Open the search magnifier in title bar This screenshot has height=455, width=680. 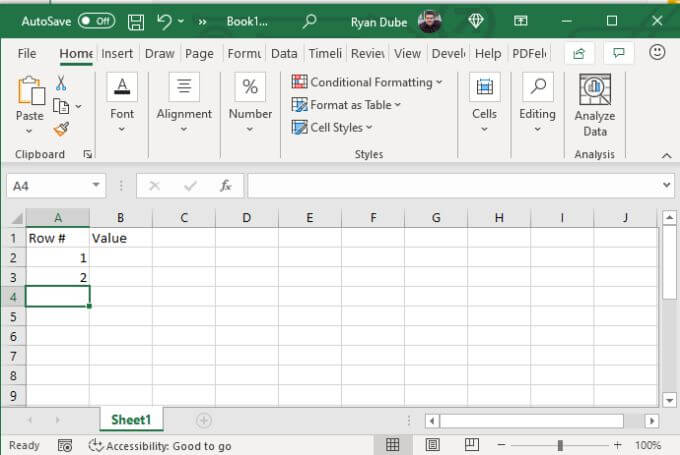point(309,21)
